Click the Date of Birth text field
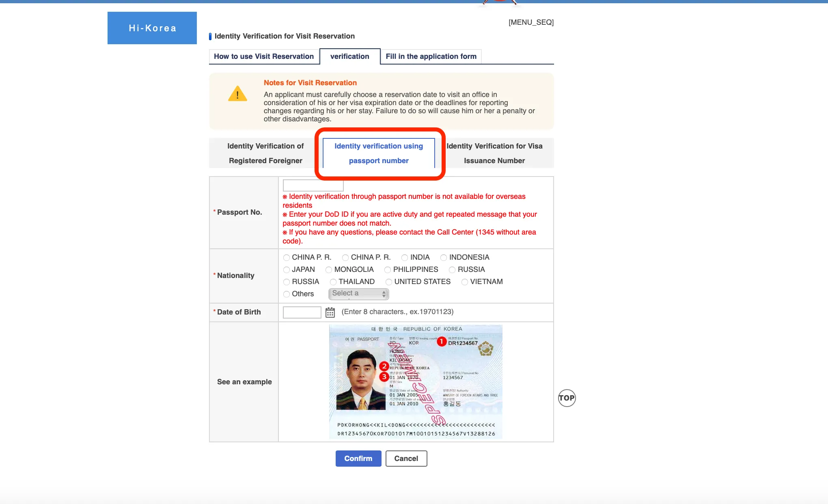 coord(302,312)
